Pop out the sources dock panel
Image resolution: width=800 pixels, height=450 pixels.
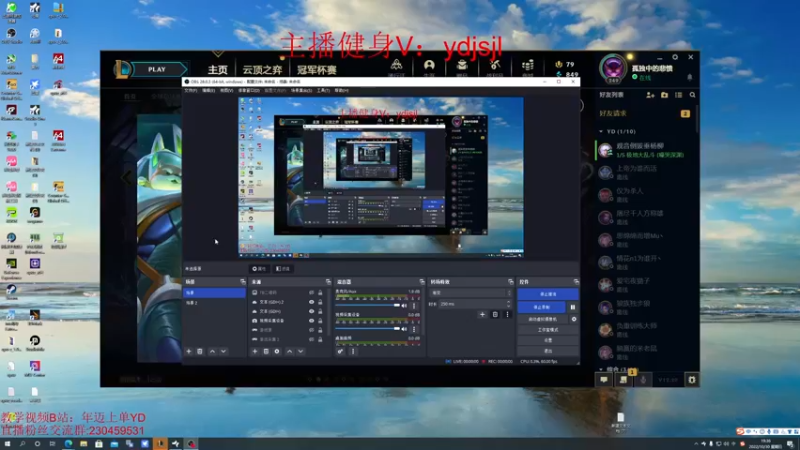point(328,282)
